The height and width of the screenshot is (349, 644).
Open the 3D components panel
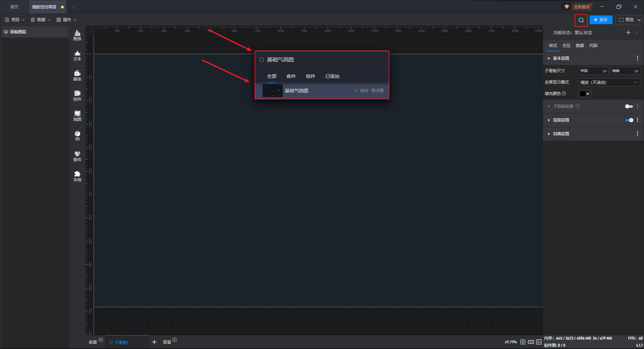point(77,136)
